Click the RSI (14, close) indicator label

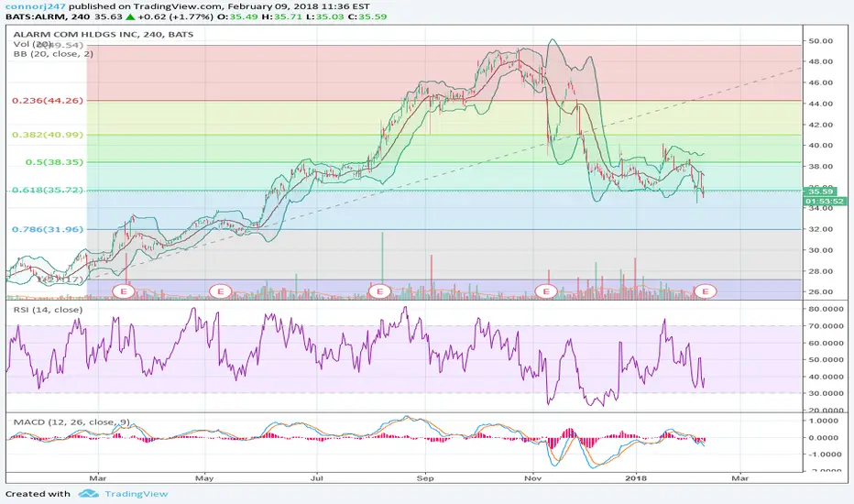coord(48,310)
